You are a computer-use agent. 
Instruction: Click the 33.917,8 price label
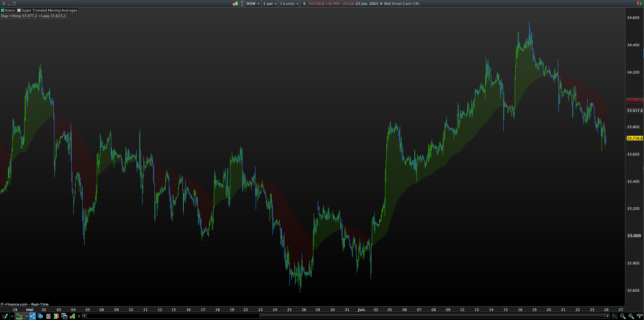click(x=635, y=111)
